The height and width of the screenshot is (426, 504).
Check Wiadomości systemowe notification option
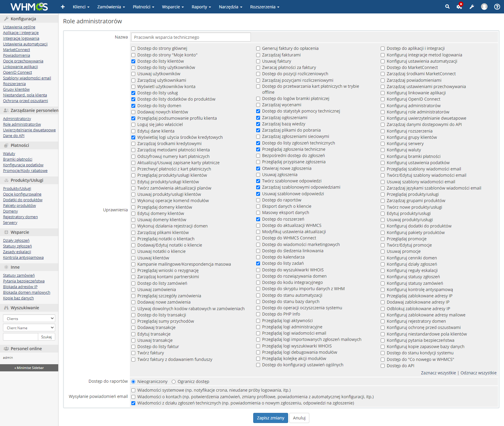click(133, 390)
